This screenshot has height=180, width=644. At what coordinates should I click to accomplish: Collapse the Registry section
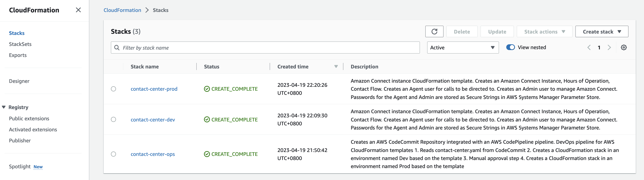pyautogui.click(x=4, y=107)
